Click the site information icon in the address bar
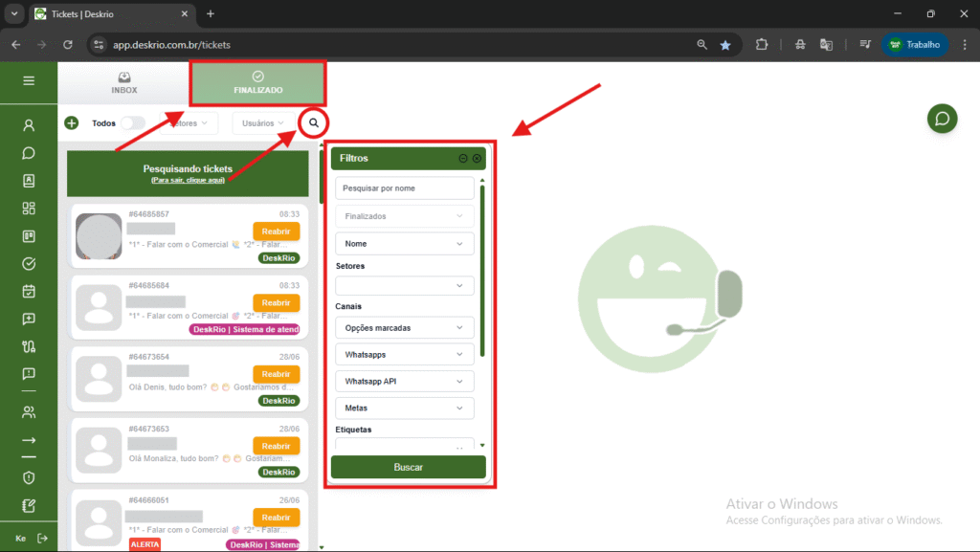The image size is (980, 552). coord(99,45)
